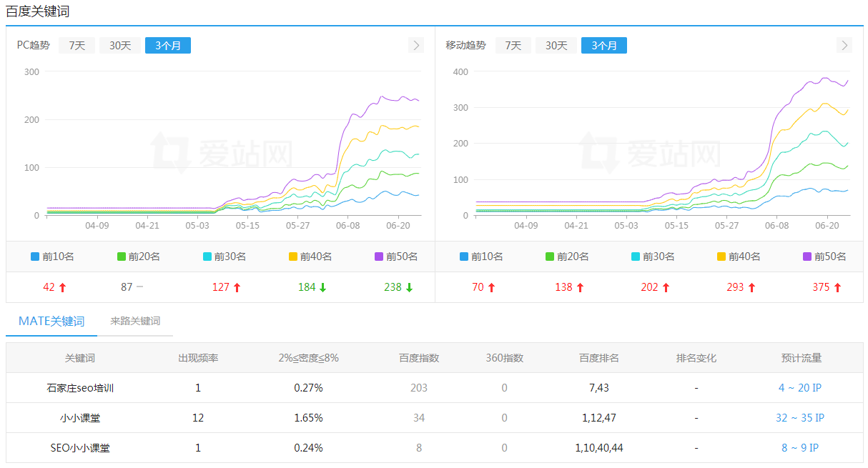Open 预计流量 4 ~ 20 IP link
868x468 pixels.
point(800,388)
